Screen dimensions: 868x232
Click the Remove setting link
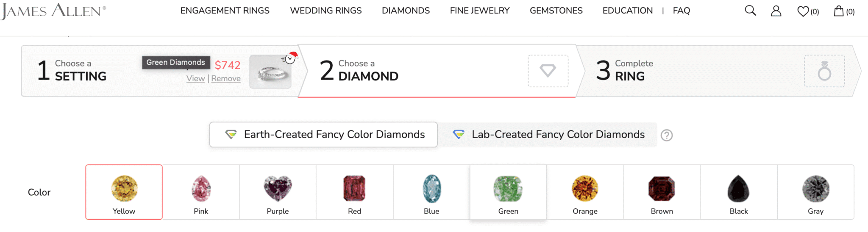[226, 79]
